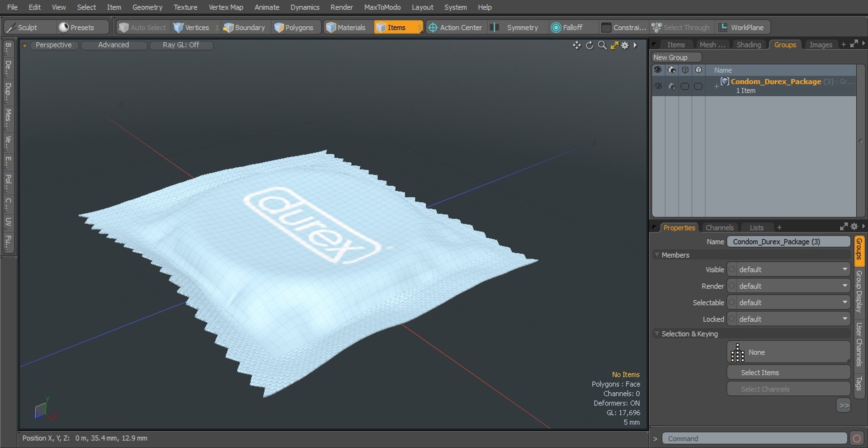Open the File menu
The height and width of the screenshot is (448, 868).
pyautogui.click(x=13, y=7)
